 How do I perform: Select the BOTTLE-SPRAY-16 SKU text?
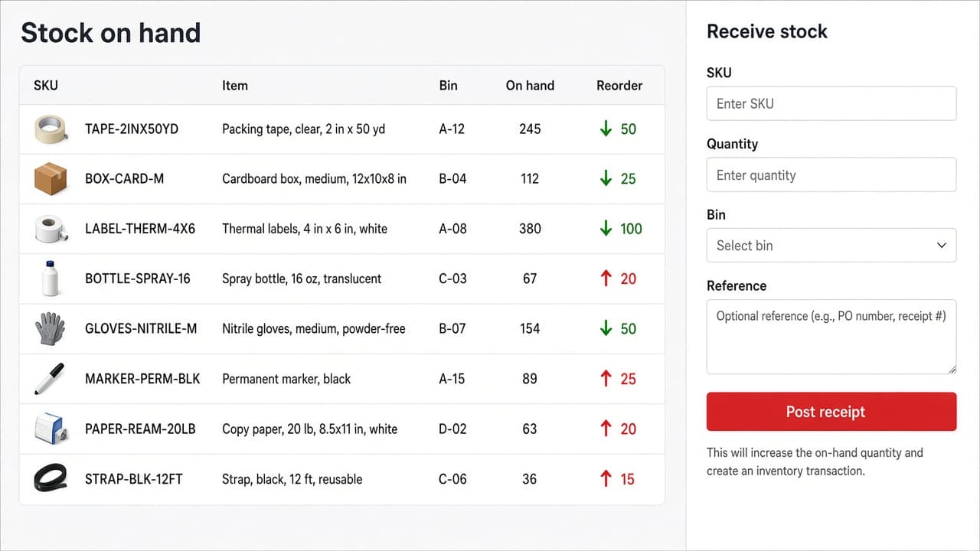click(138, 279)
